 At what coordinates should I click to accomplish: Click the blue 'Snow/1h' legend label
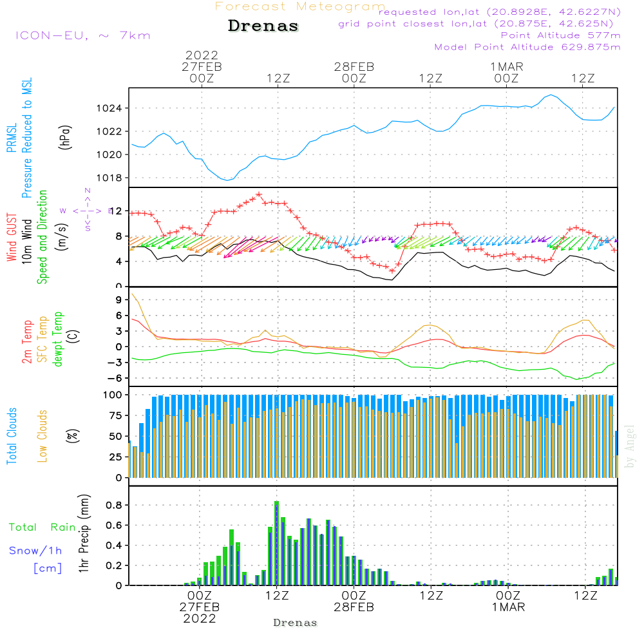(35, 551)
